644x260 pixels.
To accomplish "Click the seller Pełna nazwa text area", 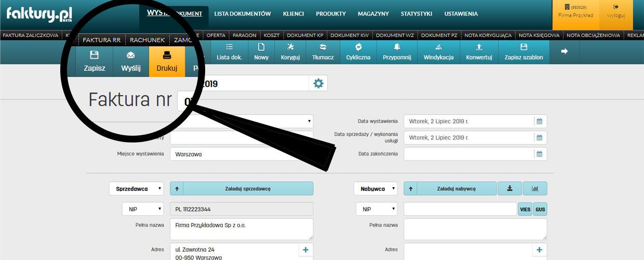I will click(242, 229).
